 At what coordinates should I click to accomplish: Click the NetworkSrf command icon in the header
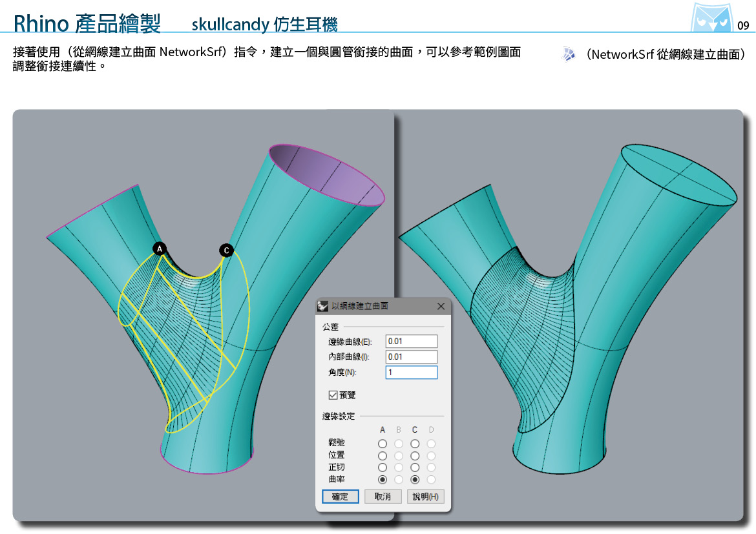pos(569,54)
